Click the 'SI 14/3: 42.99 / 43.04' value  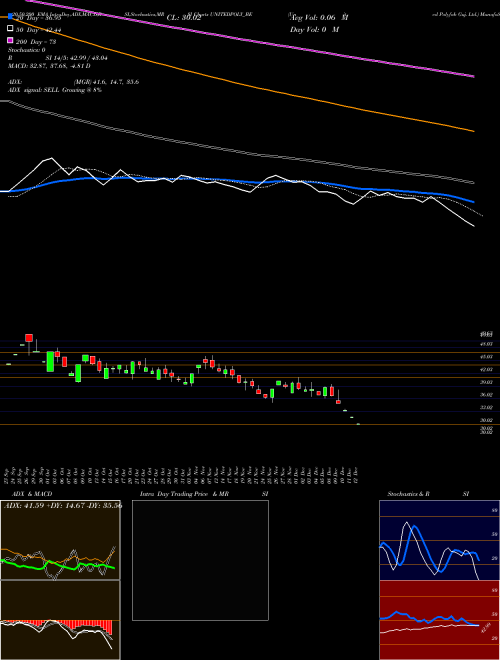pyautogui.click(x=76, y=58)
